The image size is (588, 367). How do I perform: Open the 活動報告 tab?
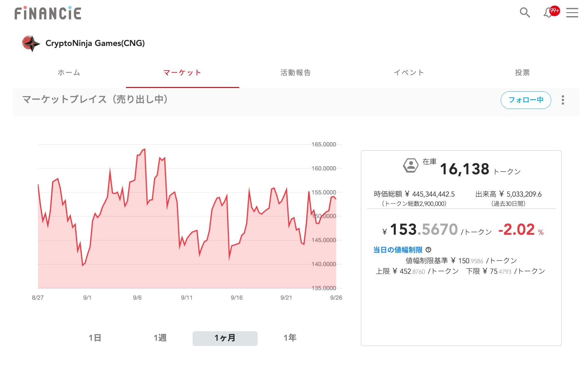pos(296,73)
